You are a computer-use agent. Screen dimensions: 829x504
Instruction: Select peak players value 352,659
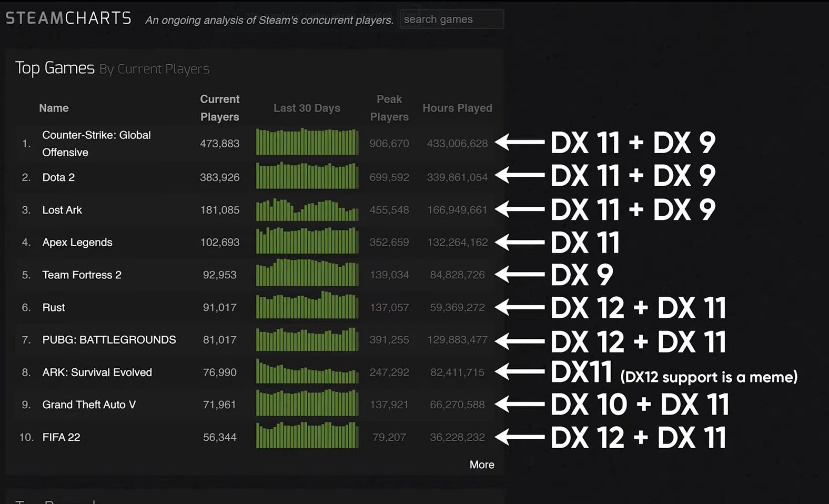point(389,243)
